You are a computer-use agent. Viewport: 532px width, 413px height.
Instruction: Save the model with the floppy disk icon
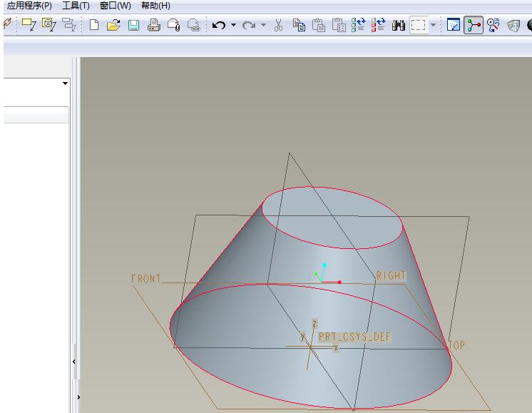133,25
